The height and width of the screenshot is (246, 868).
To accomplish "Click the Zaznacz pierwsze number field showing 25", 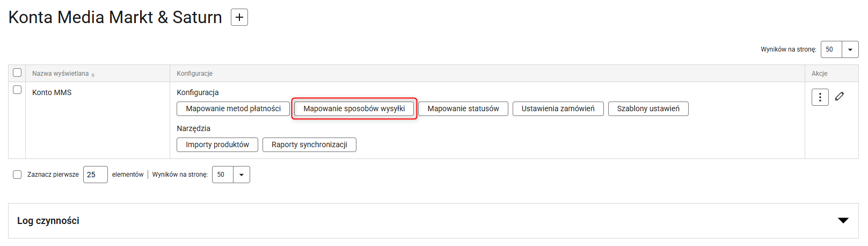I will point(96,175).
